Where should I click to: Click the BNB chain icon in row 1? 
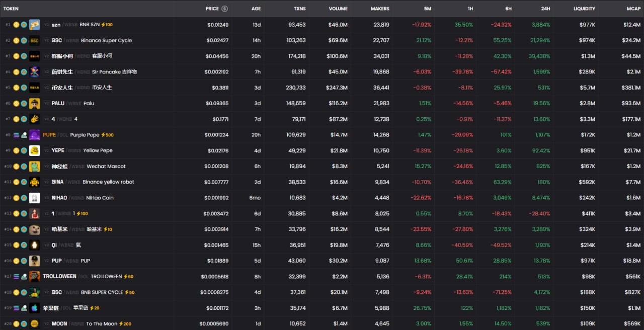pos(16,25)
